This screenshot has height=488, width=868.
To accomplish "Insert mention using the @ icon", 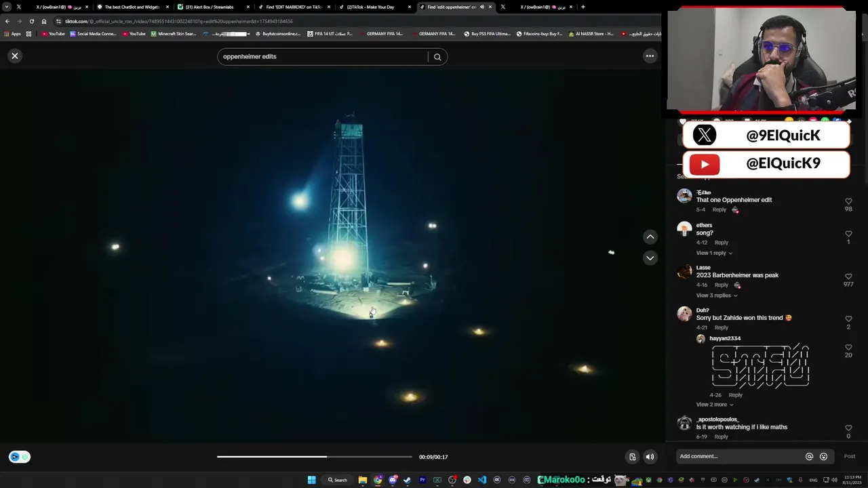I will [x=809, y=457].
